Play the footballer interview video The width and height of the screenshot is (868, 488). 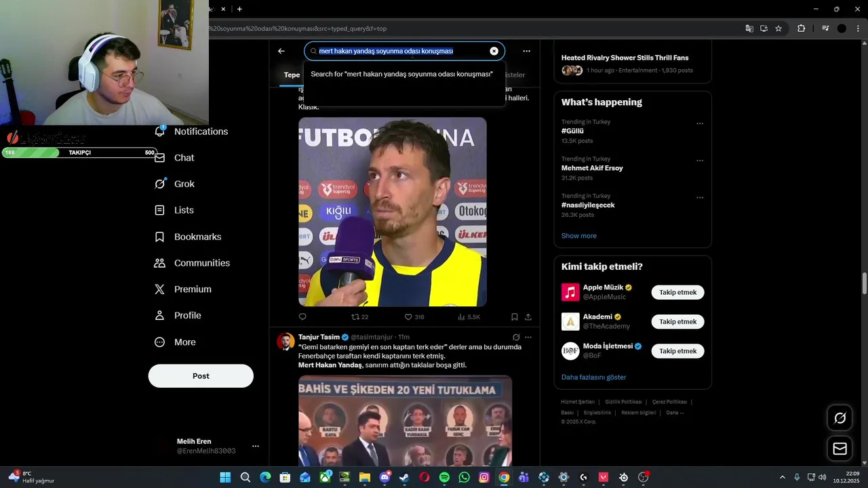[x=393, y=212]
